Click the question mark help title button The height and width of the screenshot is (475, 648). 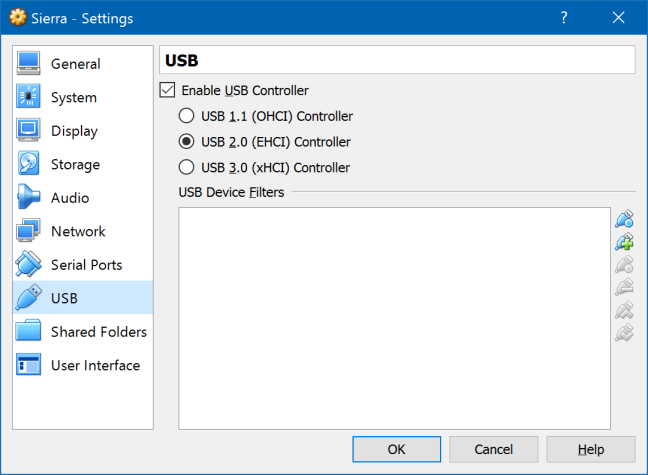565,18
